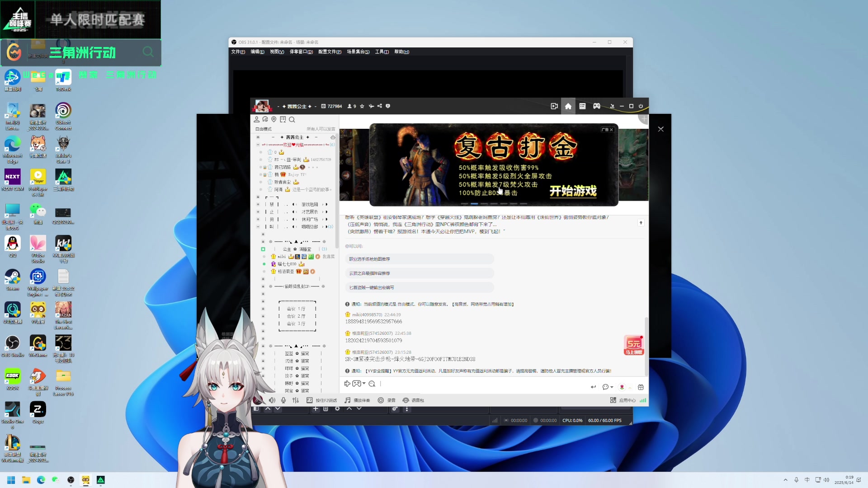The width and height of the screenshot is (868, 488).
Task: Adjust YY speaker volume icon
Action: [272, 400]
